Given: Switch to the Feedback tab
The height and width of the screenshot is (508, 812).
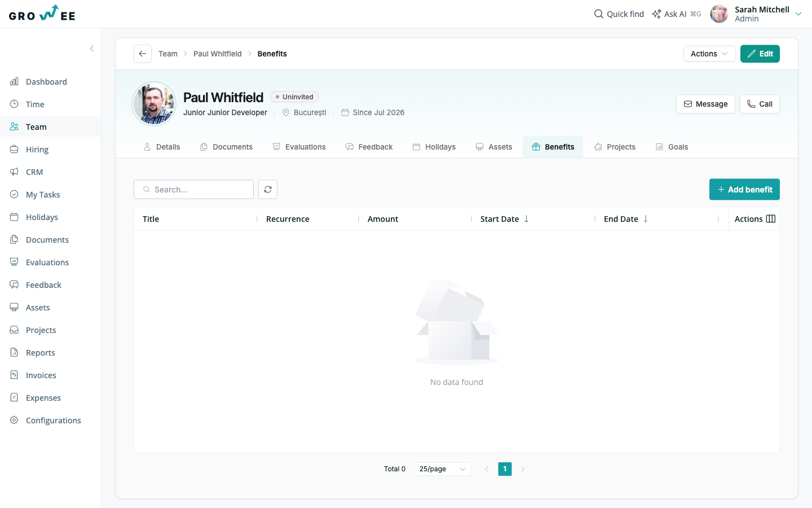Looking at the screenshot, I should (x=369, y=147).
